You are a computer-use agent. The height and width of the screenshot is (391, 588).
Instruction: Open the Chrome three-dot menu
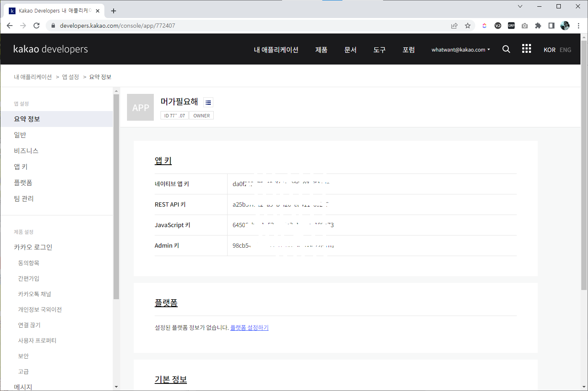click(x=578, y=26)
